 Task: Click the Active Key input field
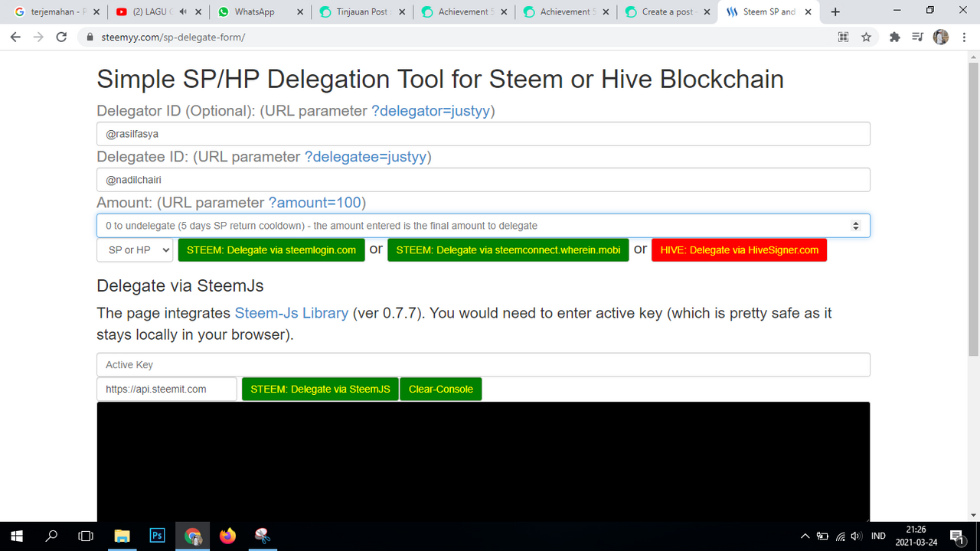[x=483, y=365]
